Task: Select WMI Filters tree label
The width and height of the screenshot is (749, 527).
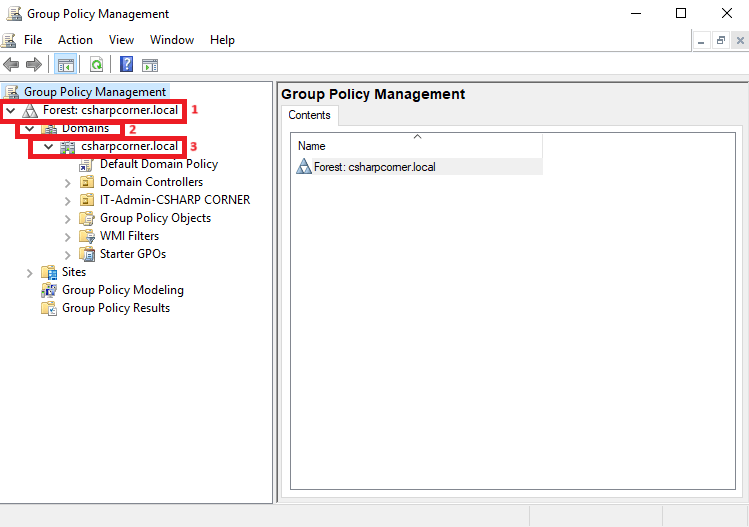Action: tap(129, 236)
